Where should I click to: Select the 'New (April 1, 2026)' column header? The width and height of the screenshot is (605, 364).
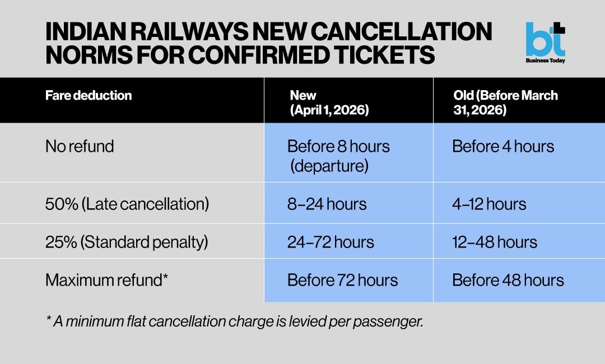[329, 102]
